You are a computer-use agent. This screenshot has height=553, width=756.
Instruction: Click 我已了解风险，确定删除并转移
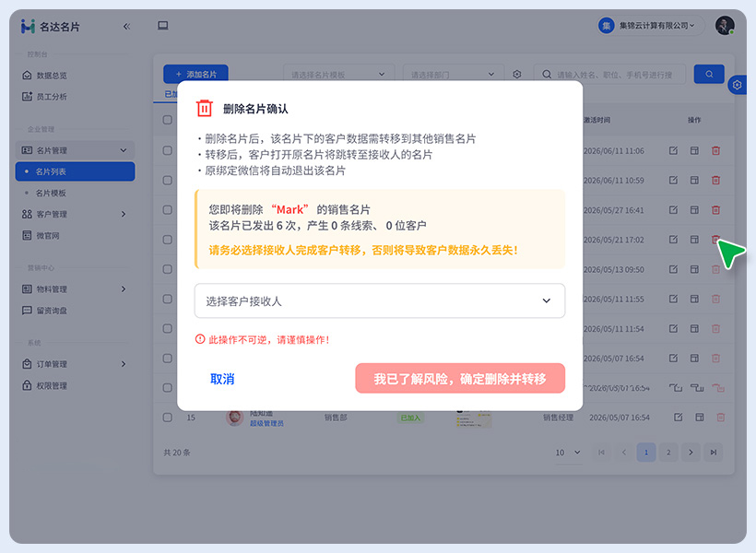tap(460, 379)
